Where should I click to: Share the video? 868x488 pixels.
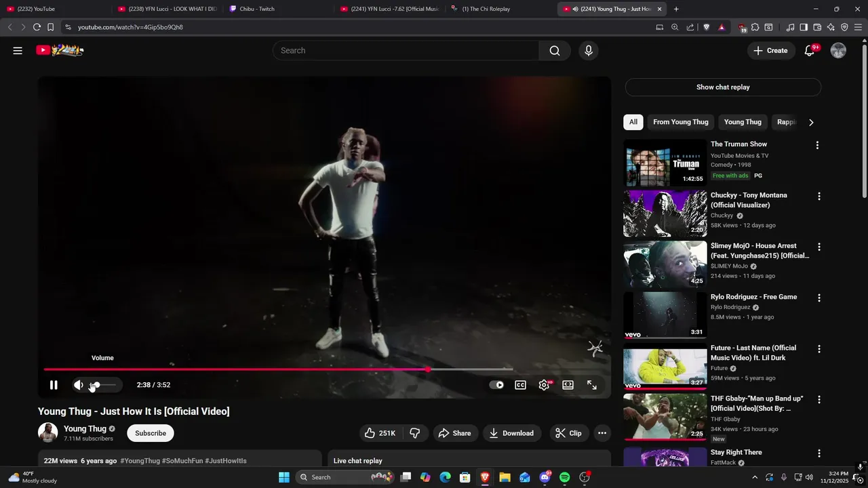point(454,433)
